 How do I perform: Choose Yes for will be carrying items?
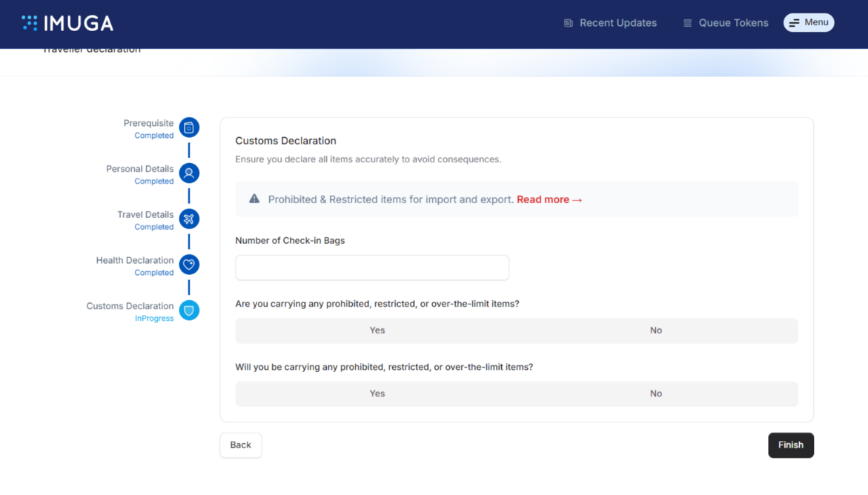click(377, 393)
